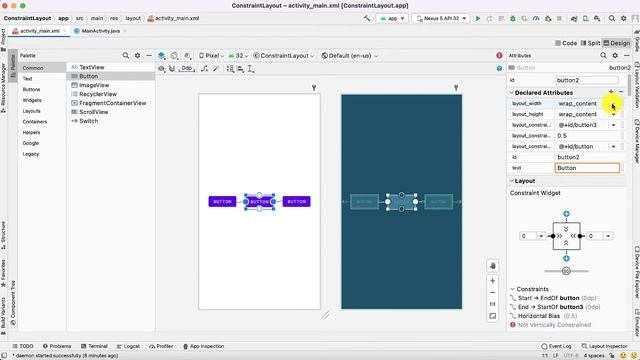Select Text category in Palette
Viewport: 640px width, 360px height.
click(x=27, y=79)
